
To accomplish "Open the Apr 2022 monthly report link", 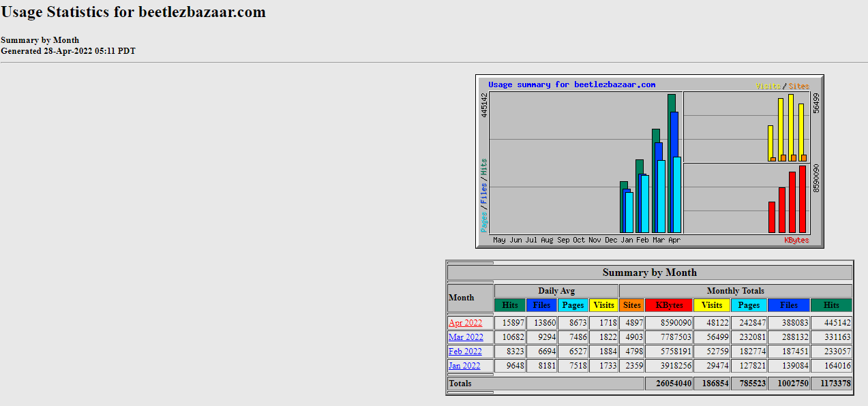I will 465,323.
